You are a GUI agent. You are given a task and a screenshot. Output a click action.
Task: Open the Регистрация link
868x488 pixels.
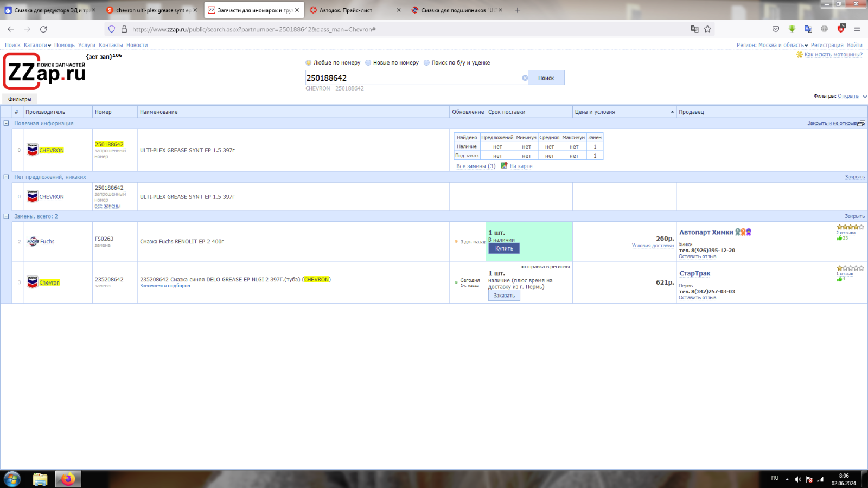(x=827, y=46)
